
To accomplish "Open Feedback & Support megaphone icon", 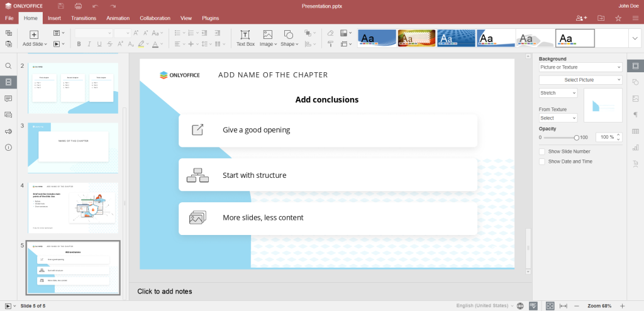I will coord(8,131).
